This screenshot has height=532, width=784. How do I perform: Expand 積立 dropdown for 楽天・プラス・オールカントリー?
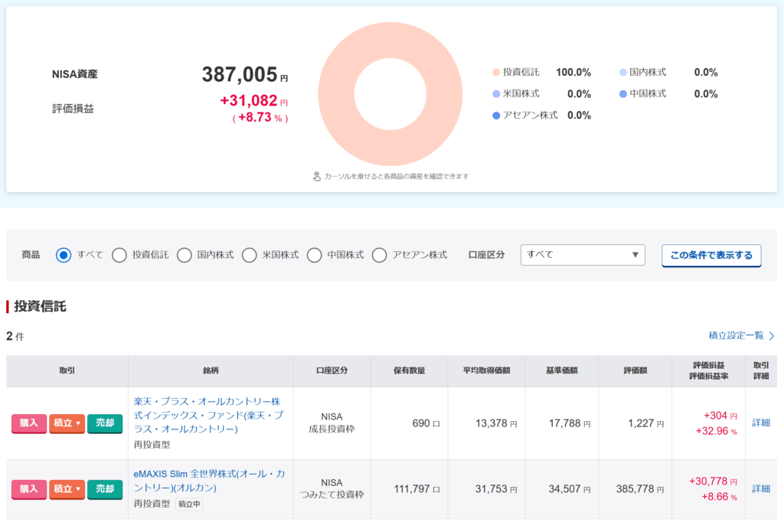pyautogui.click(x=67, y=423)
